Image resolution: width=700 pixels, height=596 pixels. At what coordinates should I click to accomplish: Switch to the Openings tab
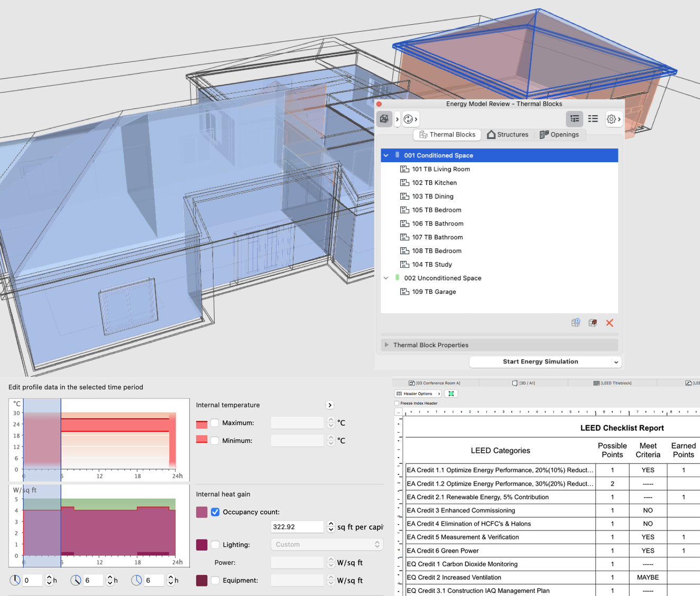(x=559, y=135)
